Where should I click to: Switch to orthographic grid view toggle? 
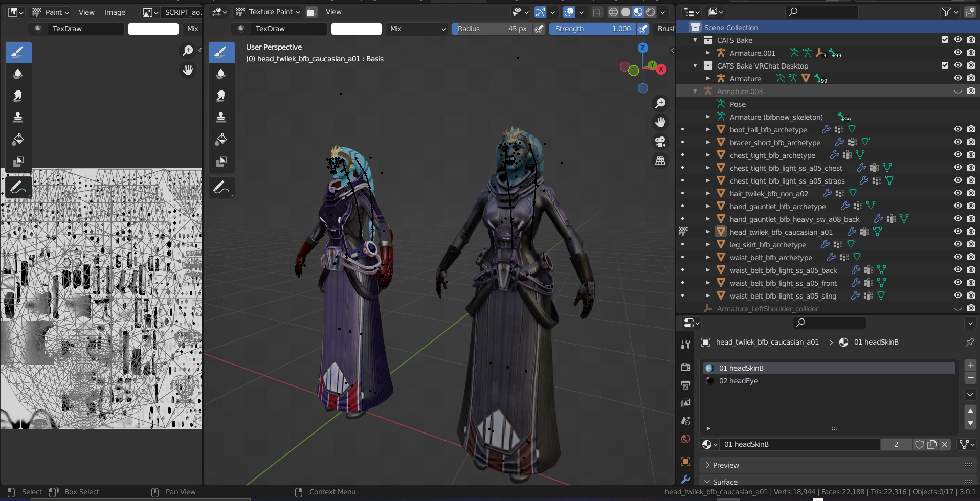pyautogui.click(x=660, y=161)
